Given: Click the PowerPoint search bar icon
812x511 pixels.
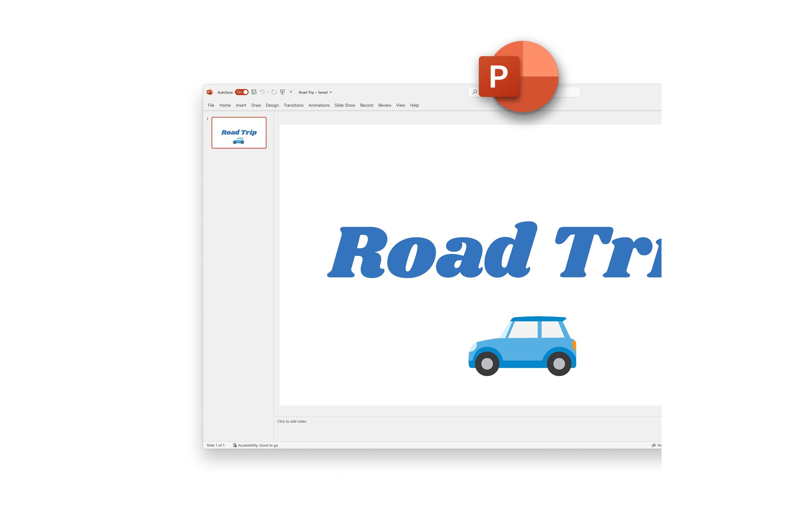Looking at the screenshot, I should [x=475, y=92].
